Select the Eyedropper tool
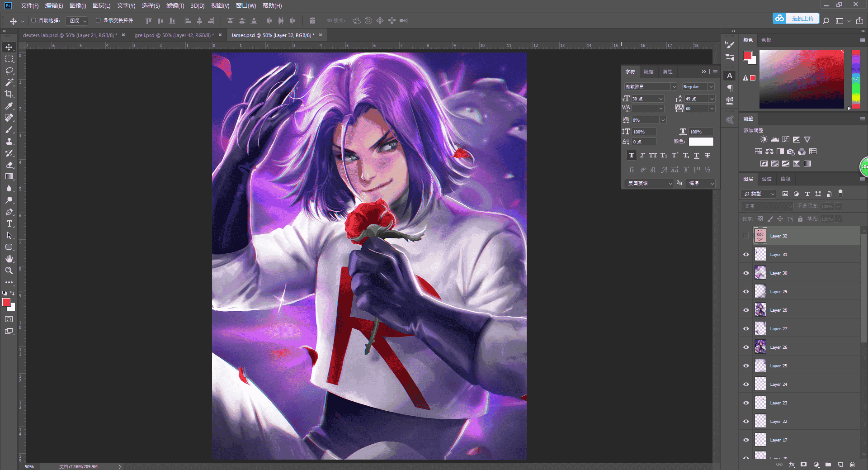 [x=9, y=106]
